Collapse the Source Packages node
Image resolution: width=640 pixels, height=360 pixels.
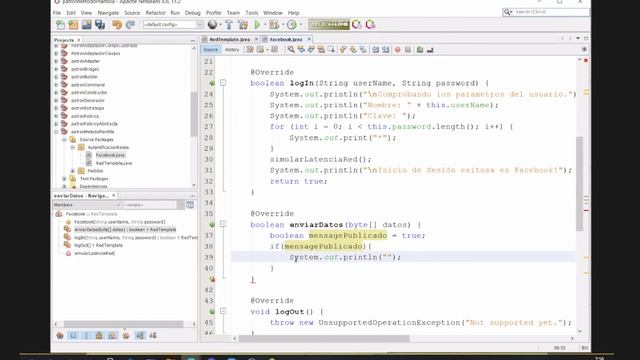coord(64,139)
